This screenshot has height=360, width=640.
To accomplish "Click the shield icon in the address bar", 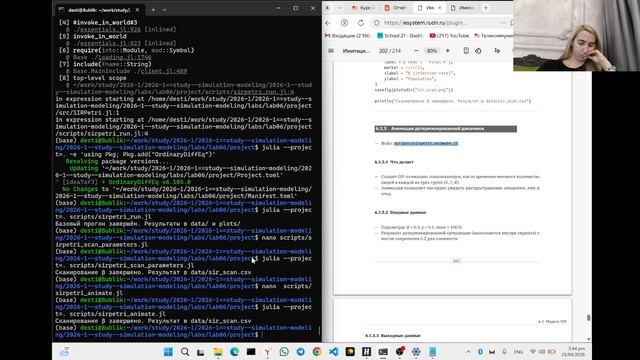I will tap(377, 23).
